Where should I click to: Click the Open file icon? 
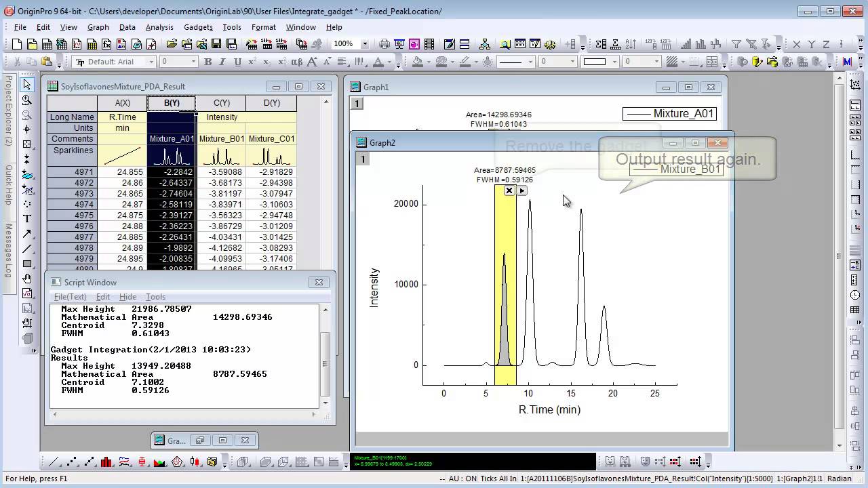(x=172, y=44)
